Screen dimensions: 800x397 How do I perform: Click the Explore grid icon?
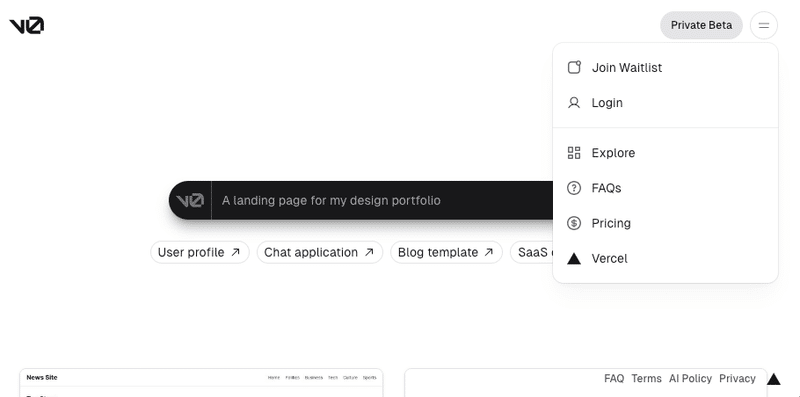point(574,153)
